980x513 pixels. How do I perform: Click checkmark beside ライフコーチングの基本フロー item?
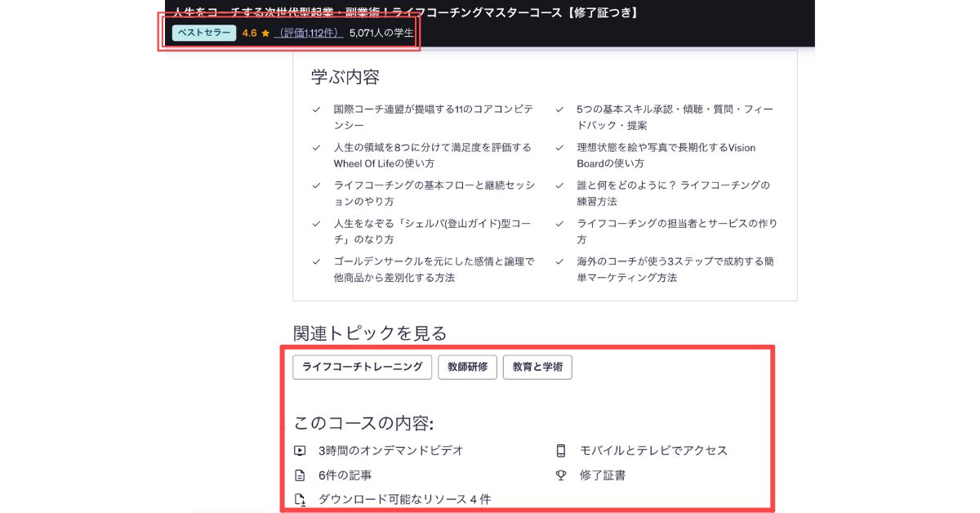(316, 185)
